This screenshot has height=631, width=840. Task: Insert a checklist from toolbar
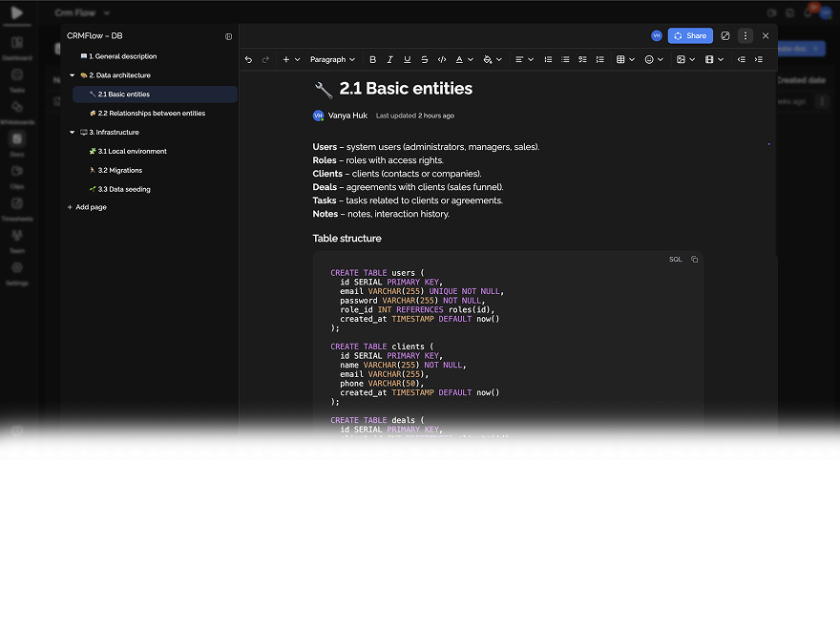[x=582, y=59]
